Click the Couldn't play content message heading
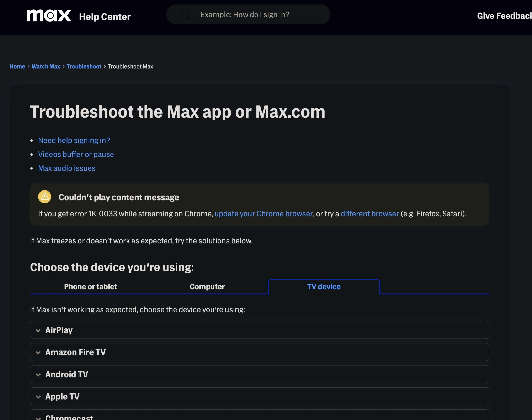 coord(119,198)
